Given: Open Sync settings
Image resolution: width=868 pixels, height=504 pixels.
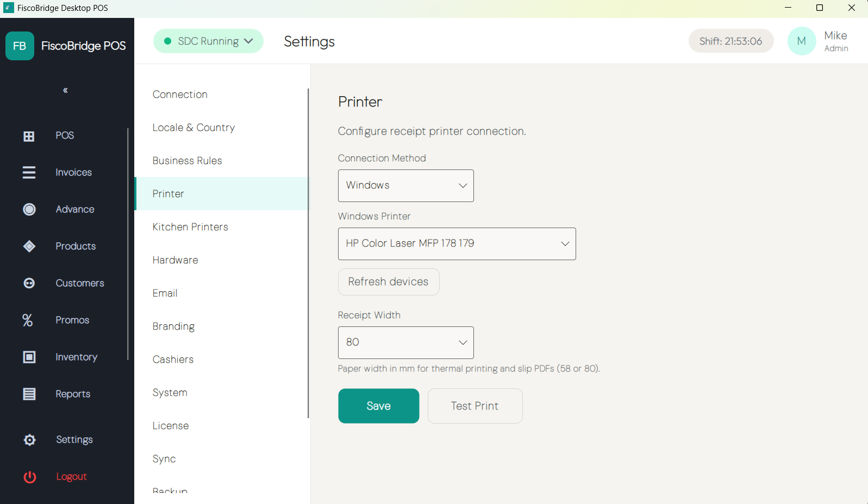Looking at the screenshot, I should [221, 459].
